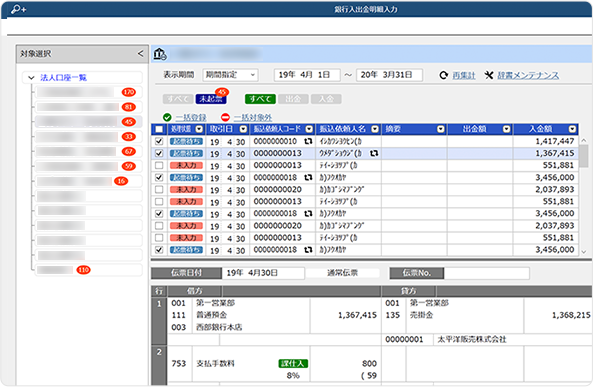Viewport: 593px width, 387px height.
Task: Click the key icon in title bar
Action: click(x=18, y=9)
